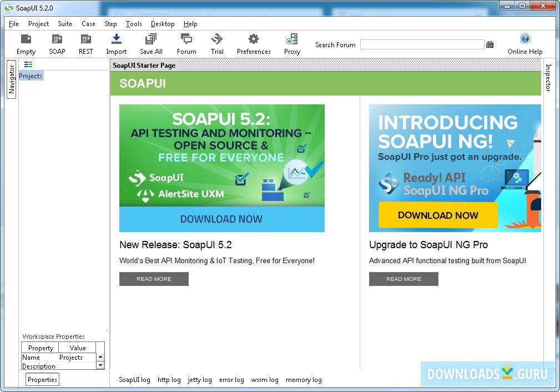Click the Property column header

41,348
